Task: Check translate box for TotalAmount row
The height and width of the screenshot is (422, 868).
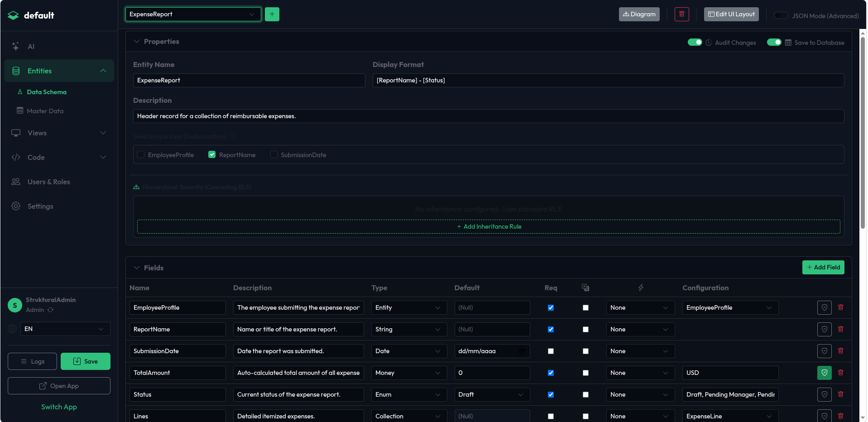Action: [x=585, y=373]
